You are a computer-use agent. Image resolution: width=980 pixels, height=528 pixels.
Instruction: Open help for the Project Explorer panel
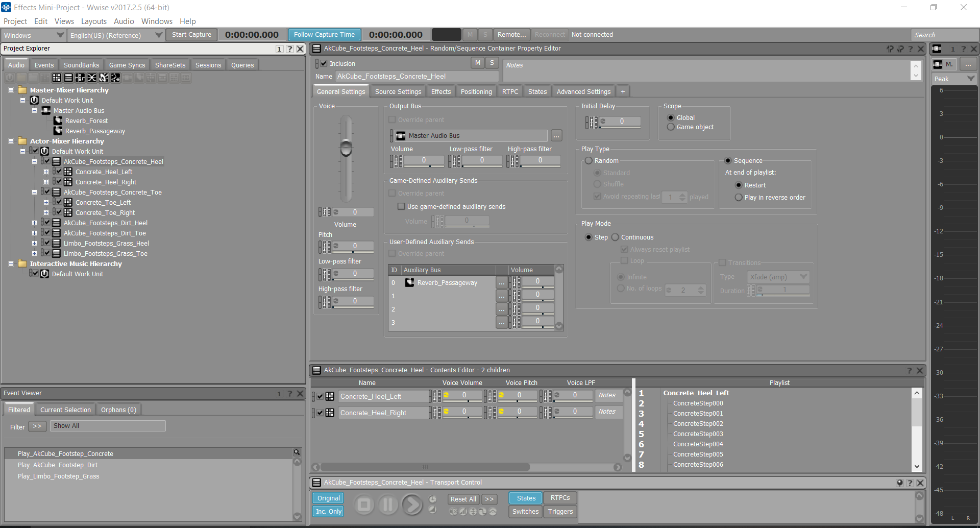click(x=290, y=49)
